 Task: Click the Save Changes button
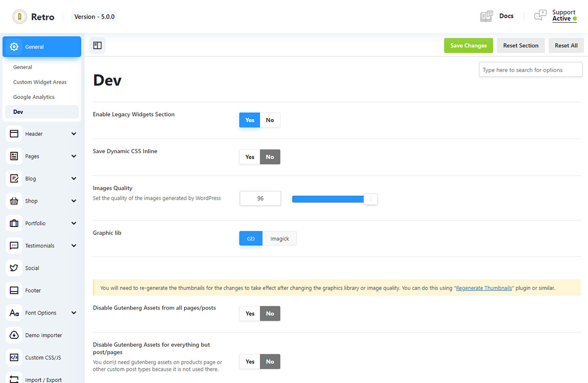pos(469,46)
